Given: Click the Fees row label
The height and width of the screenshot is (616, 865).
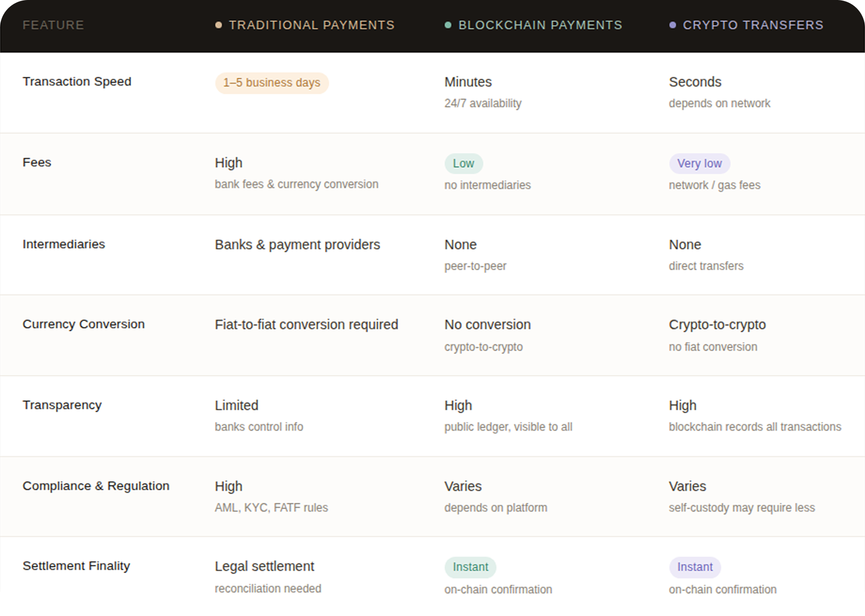Looking at the screenshot, I should click(37, 162).
